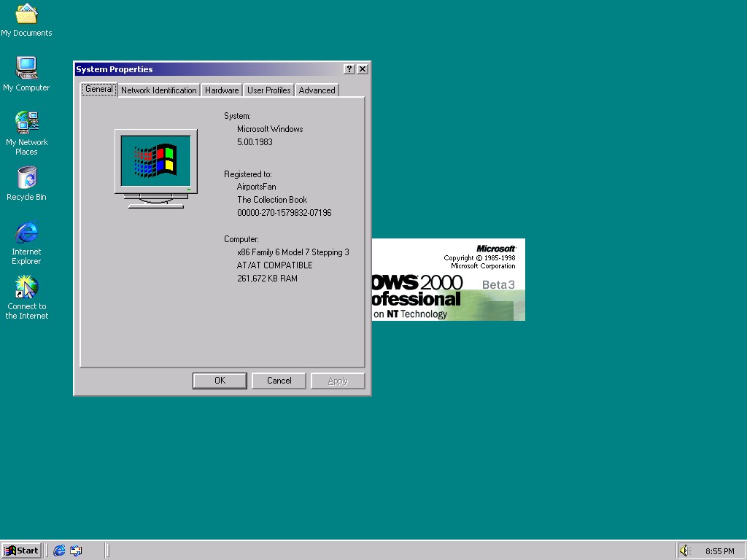
Task: Click the Cancel button
Action: (279, 381)
